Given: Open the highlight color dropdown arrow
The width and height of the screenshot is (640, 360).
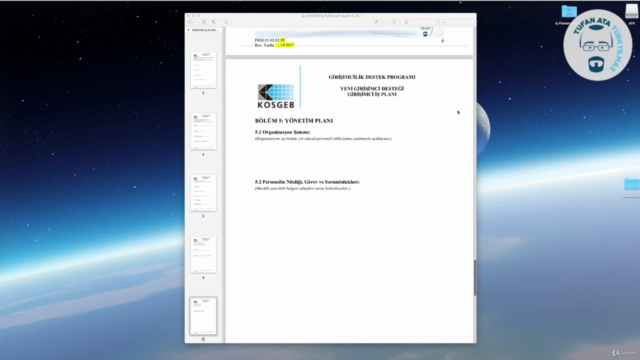Looking at the screenshot, I should 383,22.
